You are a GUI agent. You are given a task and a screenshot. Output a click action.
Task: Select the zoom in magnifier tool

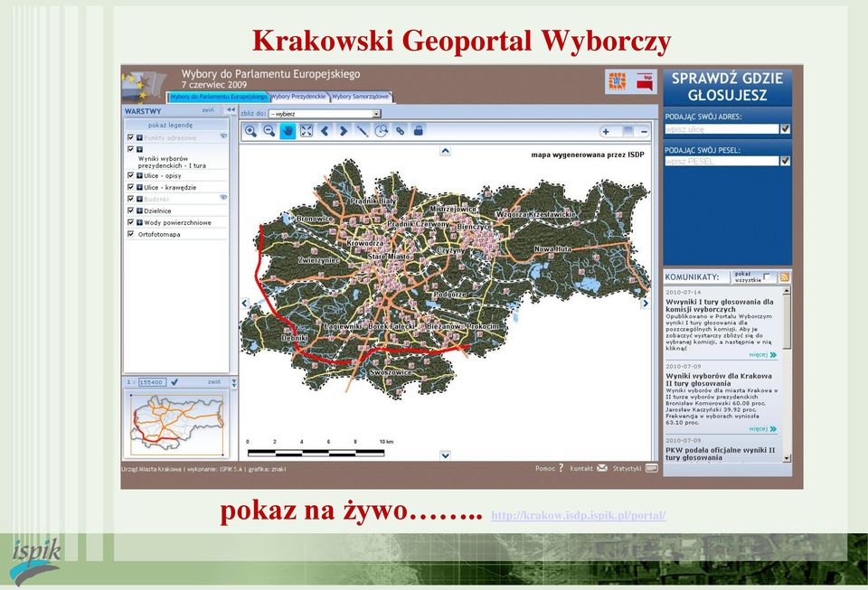(250, 131)
